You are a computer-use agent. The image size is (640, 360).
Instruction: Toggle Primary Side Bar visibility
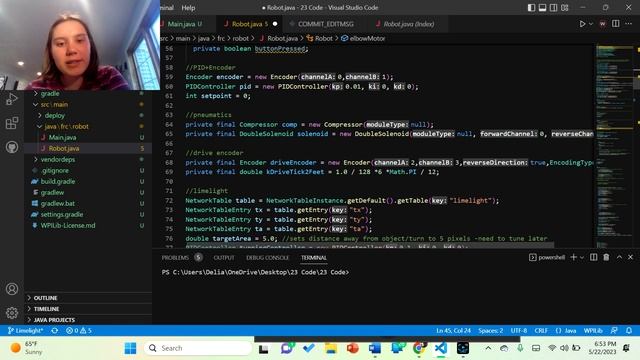(531, 8)
